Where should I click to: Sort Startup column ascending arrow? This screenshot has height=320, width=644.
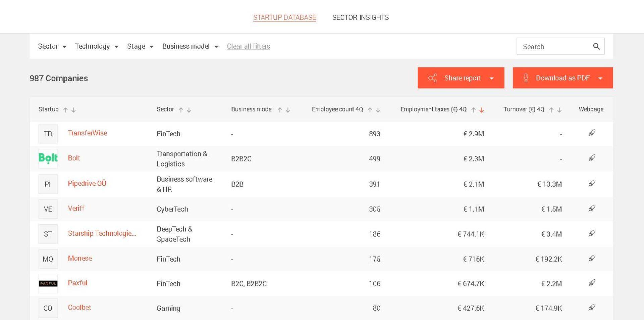tap(65, 110)
